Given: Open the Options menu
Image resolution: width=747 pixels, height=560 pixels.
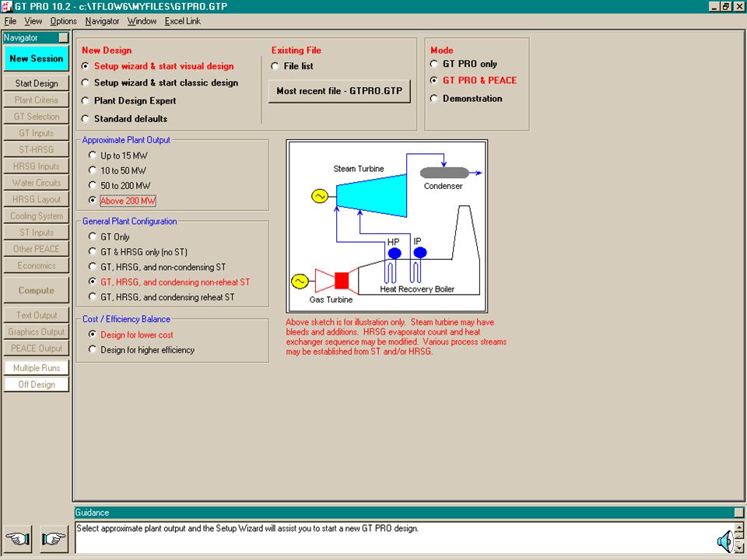Looking at the screenshot, I should [63, 21].
